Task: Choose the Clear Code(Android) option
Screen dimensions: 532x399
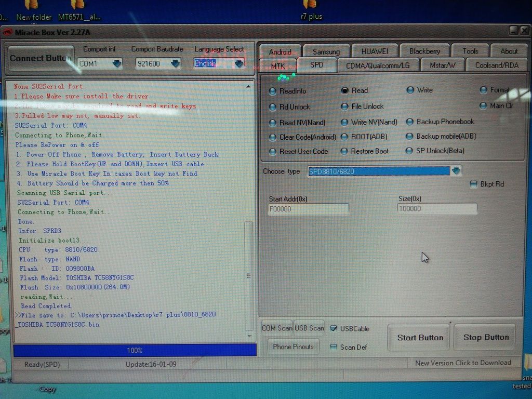Action: 302,137
